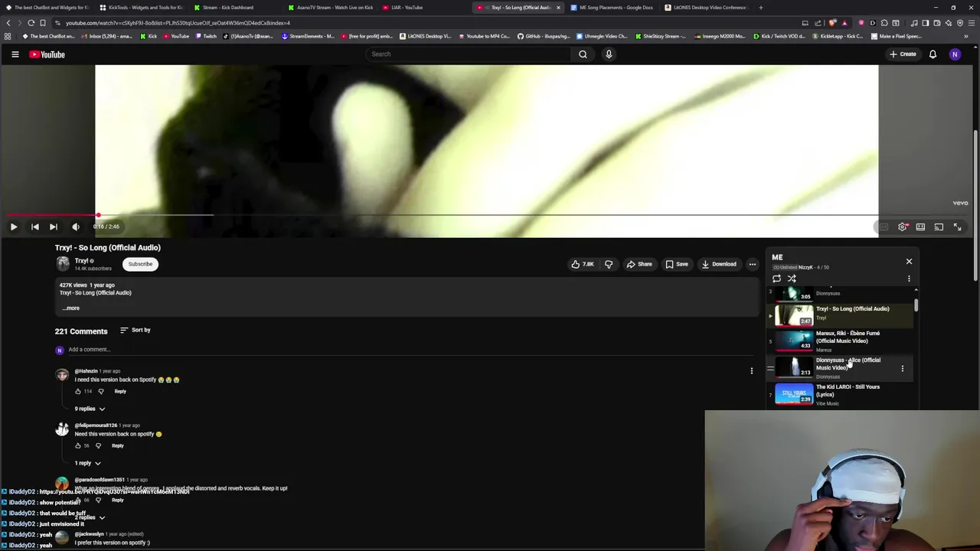Viewport: 980px width, 551px height.
Task: Go to YouTube home via the logo
Action: click(x=47, y=54)
